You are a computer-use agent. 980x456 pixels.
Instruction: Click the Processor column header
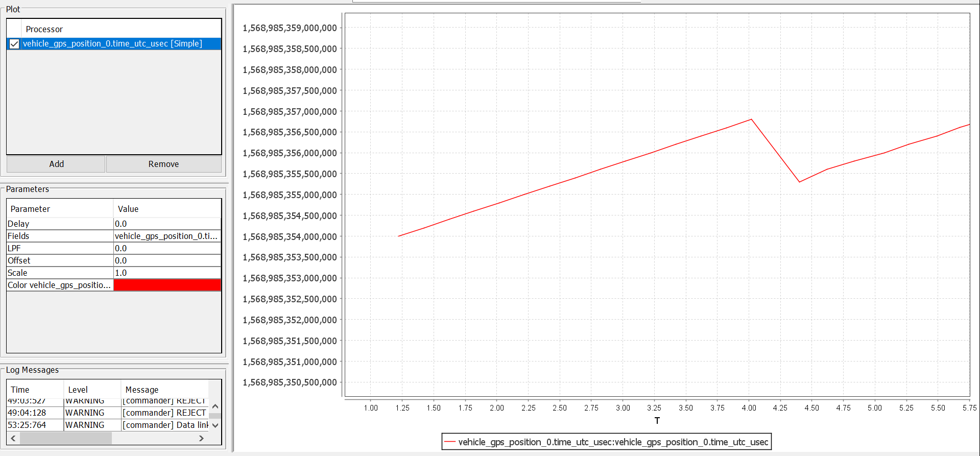click(44, 29)
